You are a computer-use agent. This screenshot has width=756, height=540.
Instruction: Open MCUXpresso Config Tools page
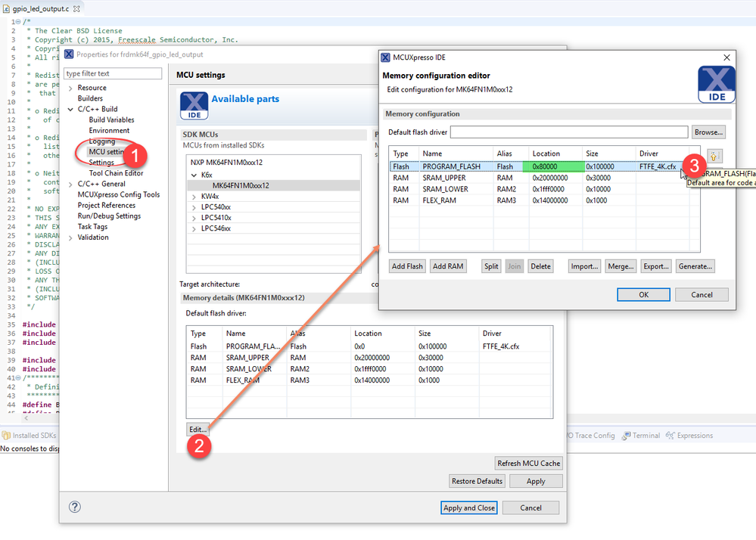pyautogui.click(x=119, y=194)
